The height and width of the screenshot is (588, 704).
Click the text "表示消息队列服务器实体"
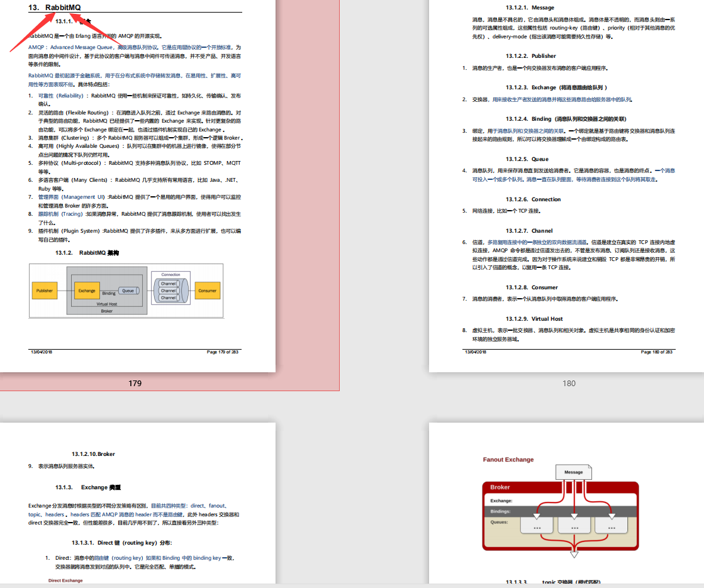pyautogui.click(x=67, y=467)
